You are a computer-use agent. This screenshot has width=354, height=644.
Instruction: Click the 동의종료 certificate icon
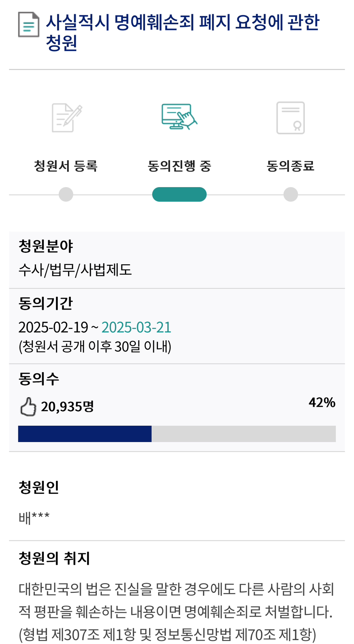pos(290,118)
